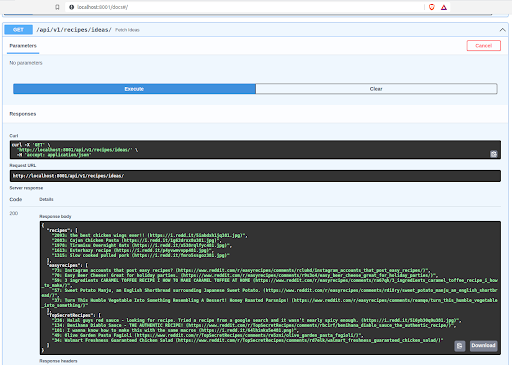Click the GET method badge
512x365 pixels.
[18, 30]
